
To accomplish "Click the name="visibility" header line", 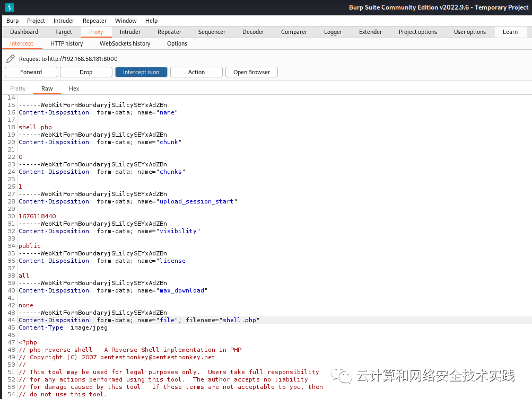I will [109, 231].
